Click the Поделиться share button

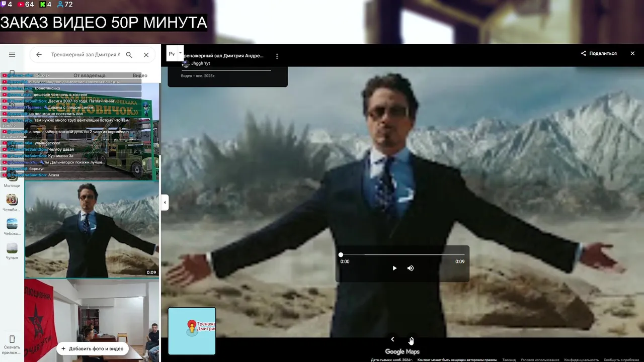599,53
